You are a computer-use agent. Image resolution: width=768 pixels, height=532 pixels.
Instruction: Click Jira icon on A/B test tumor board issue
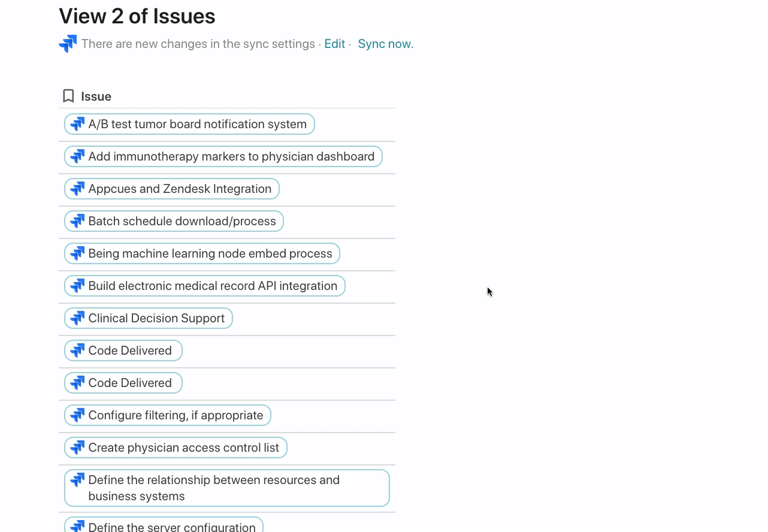pos(77,124)
